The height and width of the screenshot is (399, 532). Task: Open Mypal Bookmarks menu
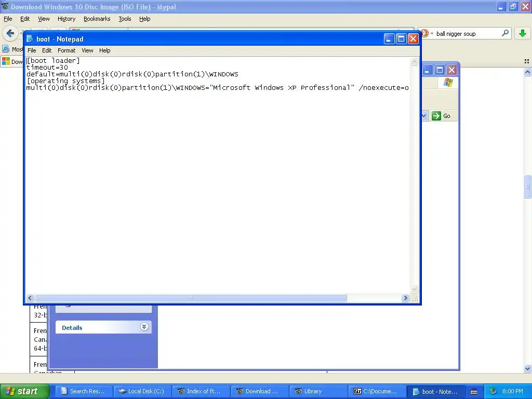coord(97,19)
